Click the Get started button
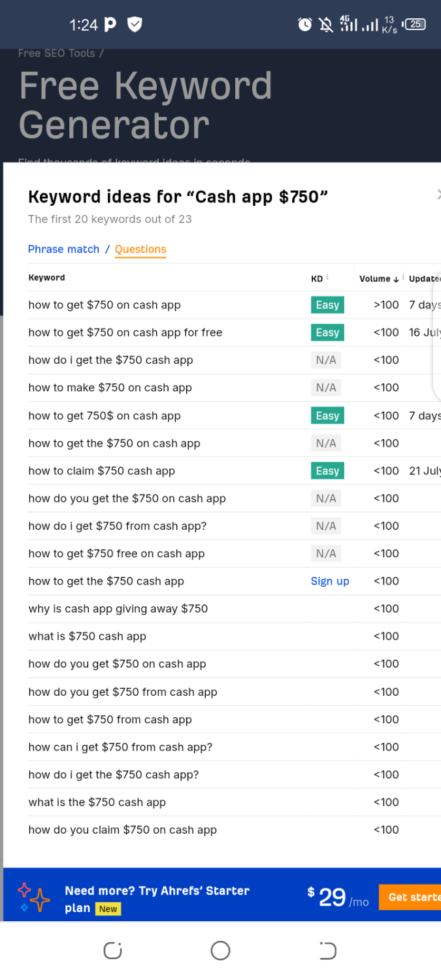This screenshot has height=980, width=441. point(410,897)
